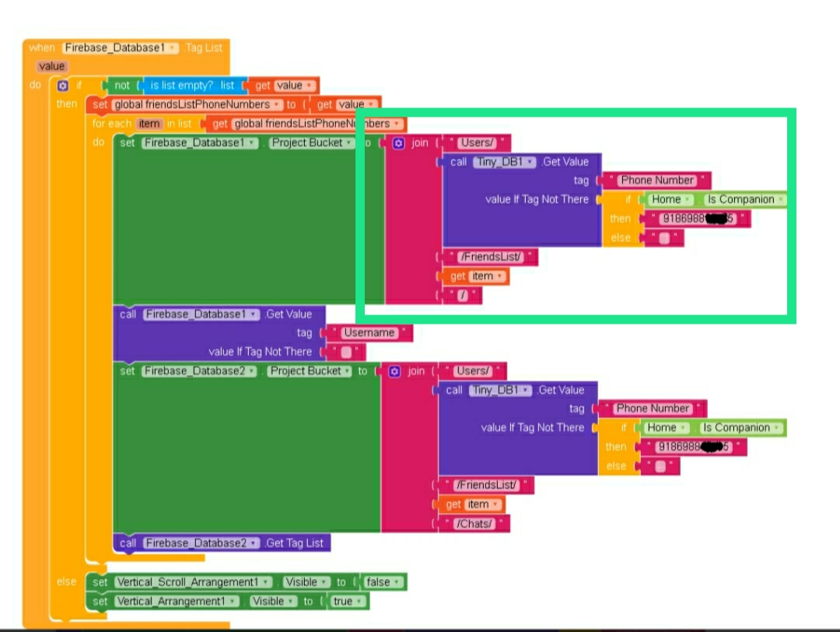This screenshot has height=632, width=840.
Task: Open Project Bucket property dropdown for Firebase_Database1
Action: pyautogui.click(x=312, y=142)
